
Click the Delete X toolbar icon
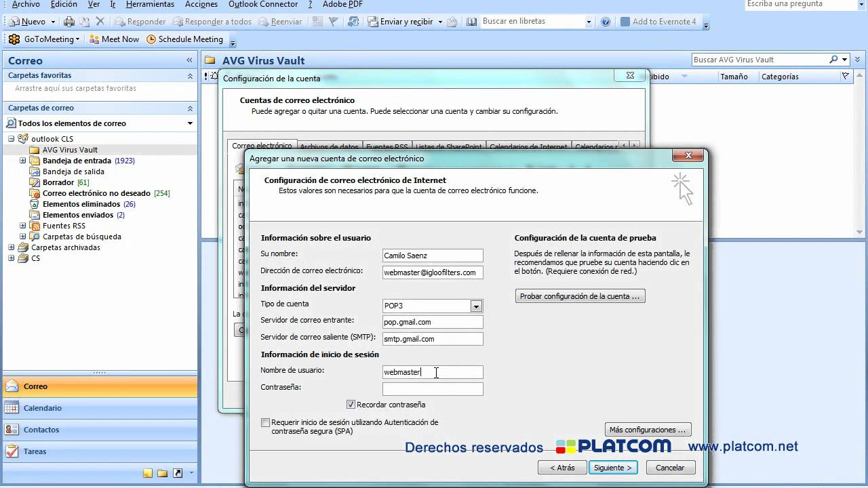pyautogui.click(x=100, y=22)
